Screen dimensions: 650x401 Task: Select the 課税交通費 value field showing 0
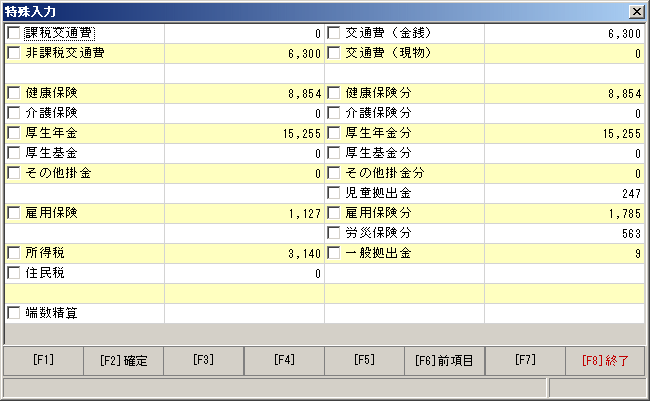244,33
